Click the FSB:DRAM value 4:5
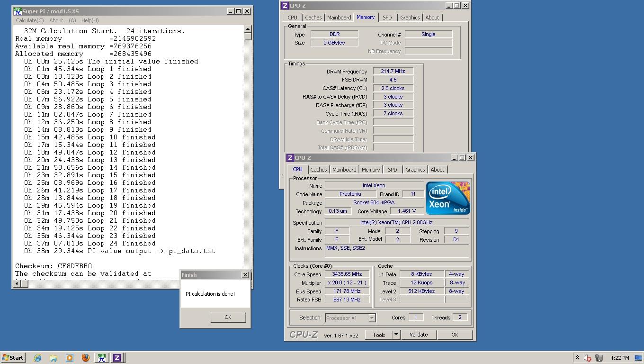 click(x=393, y=80)
